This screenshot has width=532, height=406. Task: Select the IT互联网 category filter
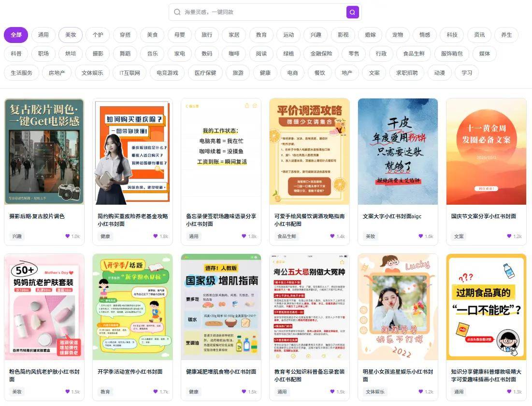click(x=129, y=73)
